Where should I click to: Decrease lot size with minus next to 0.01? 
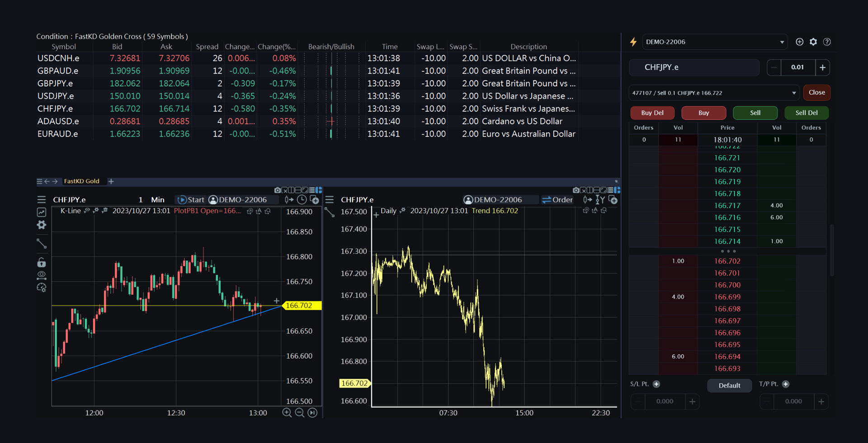[x=774, y=67]
